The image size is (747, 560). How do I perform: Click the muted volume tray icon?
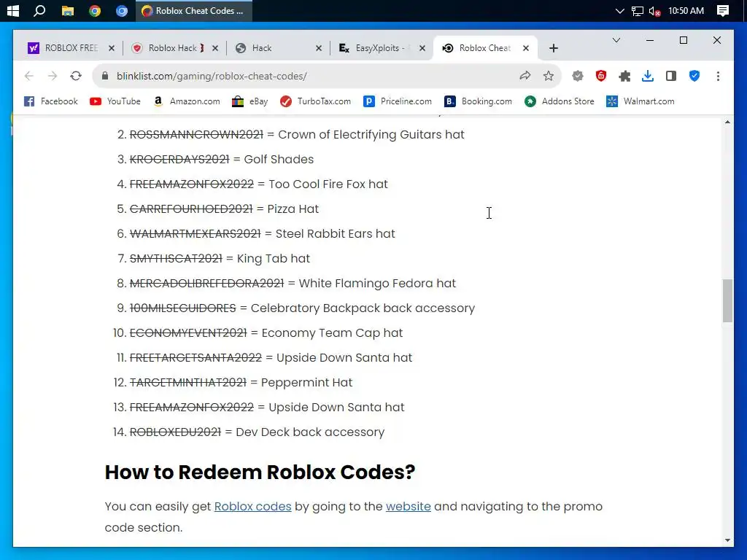click(654, 11)
